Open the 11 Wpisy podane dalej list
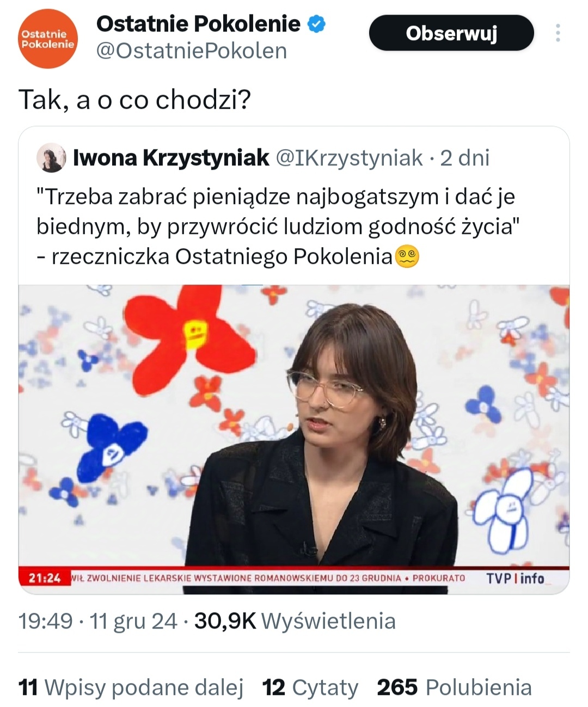The width and height of the screenshot is (588, 707). pos(131,687)
